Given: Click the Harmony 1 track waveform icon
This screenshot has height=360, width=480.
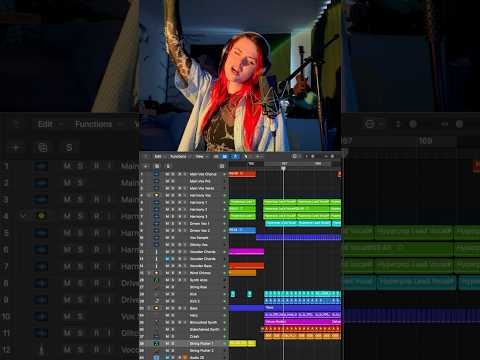Looking at the screenshot, I should (x=156, y=202).
